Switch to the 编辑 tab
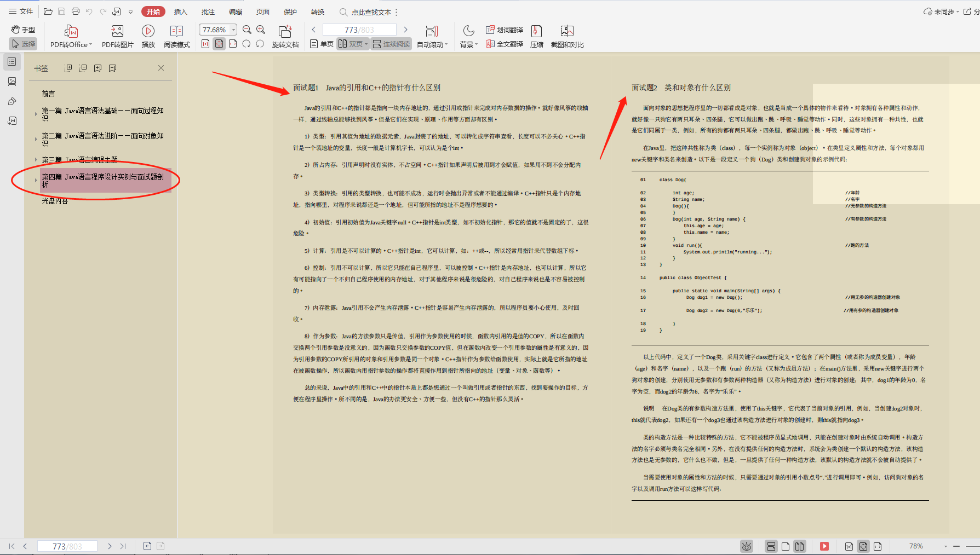Screen dimensions: 980x555 coord(236,11)
